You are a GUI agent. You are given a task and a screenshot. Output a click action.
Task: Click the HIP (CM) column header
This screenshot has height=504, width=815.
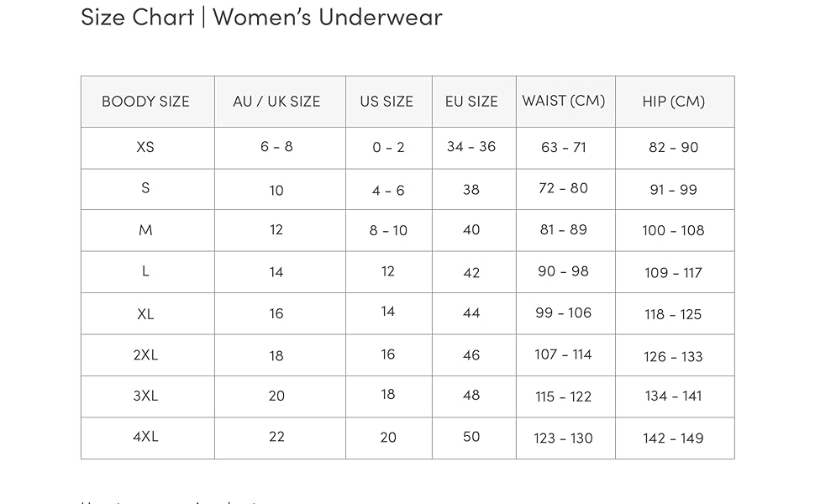(x=673, y=102)
